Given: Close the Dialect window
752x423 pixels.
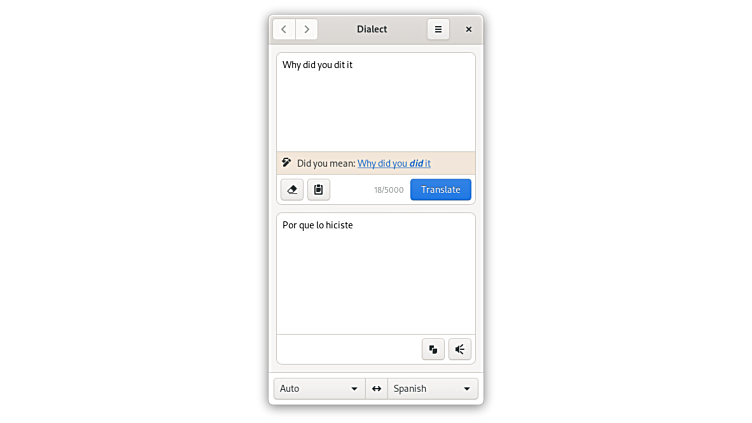Looking at the screenshot, I should click(469, 29).
